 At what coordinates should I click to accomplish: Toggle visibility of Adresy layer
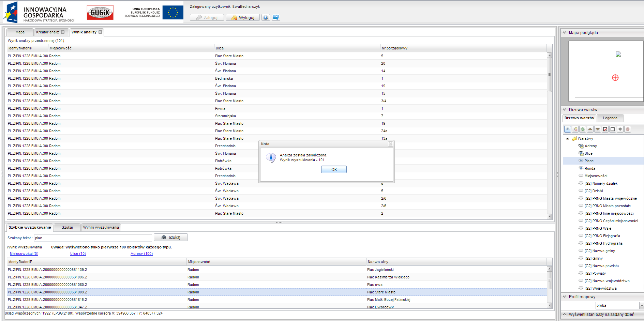tap(581, 146)
